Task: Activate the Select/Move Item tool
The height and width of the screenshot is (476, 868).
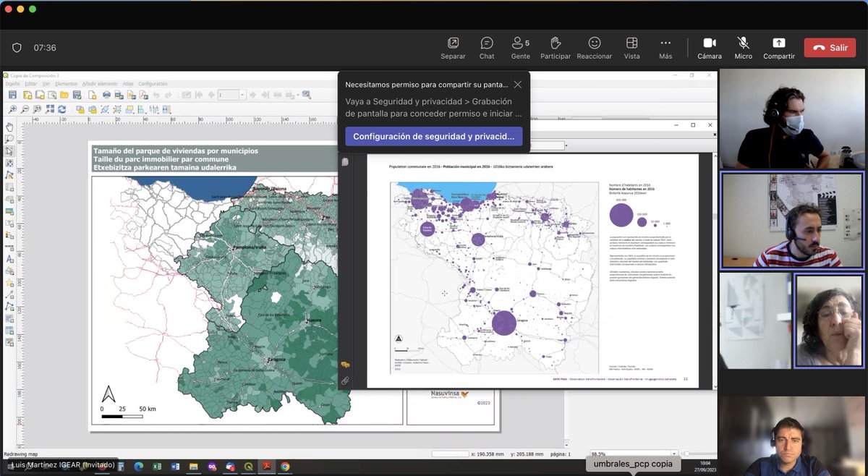Action: (9, 151)
